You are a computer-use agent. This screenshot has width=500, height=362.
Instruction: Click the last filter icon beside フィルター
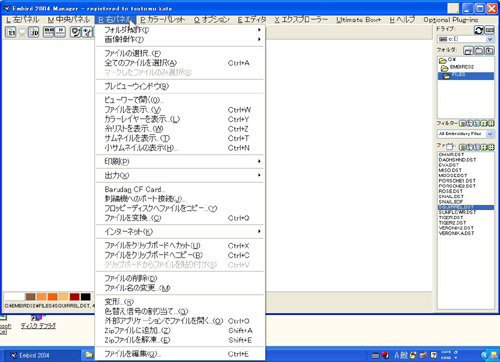(x=491, y=124)
